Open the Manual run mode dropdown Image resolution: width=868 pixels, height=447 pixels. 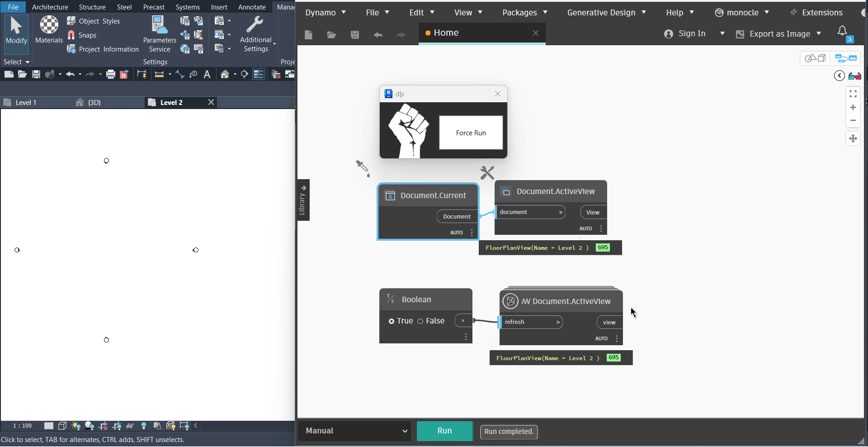[x=354, y=431]
